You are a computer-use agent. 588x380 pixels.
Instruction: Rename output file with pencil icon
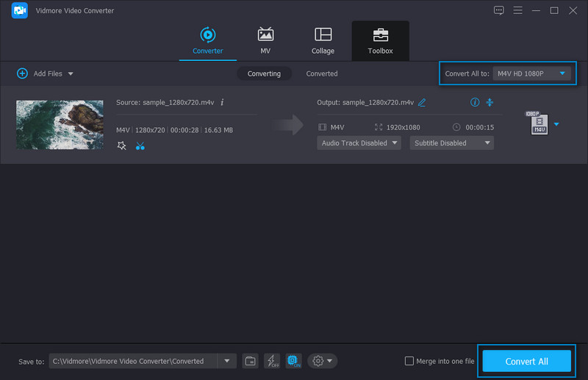pos(423,102)
